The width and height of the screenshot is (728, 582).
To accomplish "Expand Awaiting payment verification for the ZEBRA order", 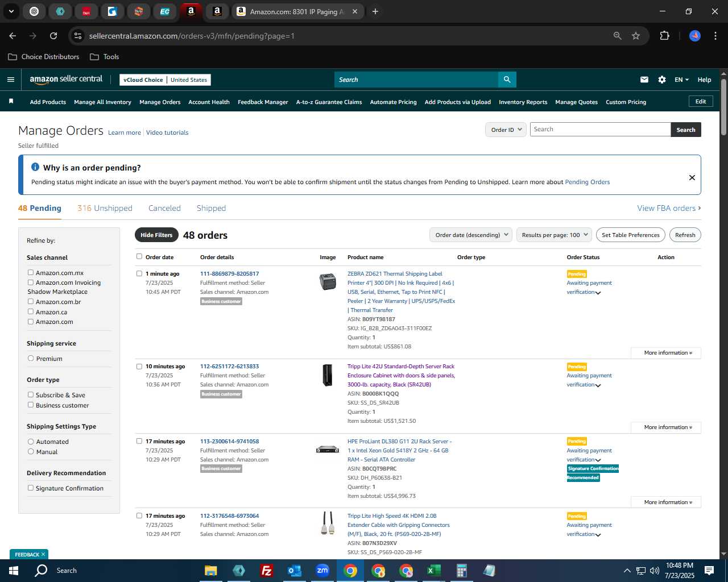I will (x=598, y=293).
